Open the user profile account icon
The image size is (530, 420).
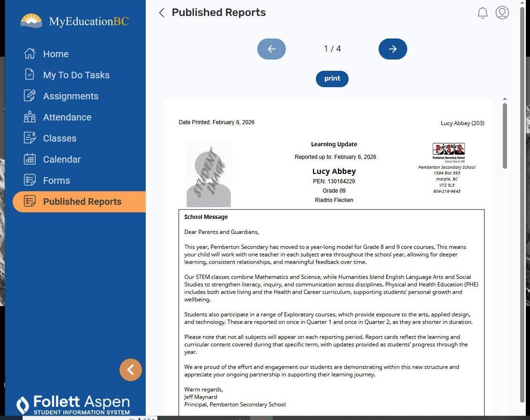tap(502, 13)
